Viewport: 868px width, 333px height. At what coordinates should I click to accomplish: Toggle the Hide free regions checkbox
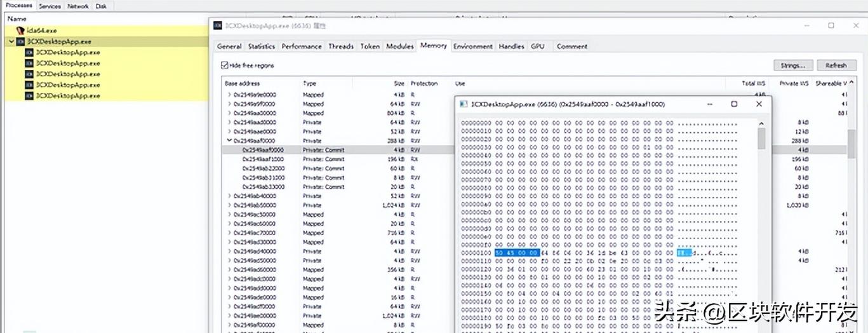pyautogui.click(x=224, y=65)
